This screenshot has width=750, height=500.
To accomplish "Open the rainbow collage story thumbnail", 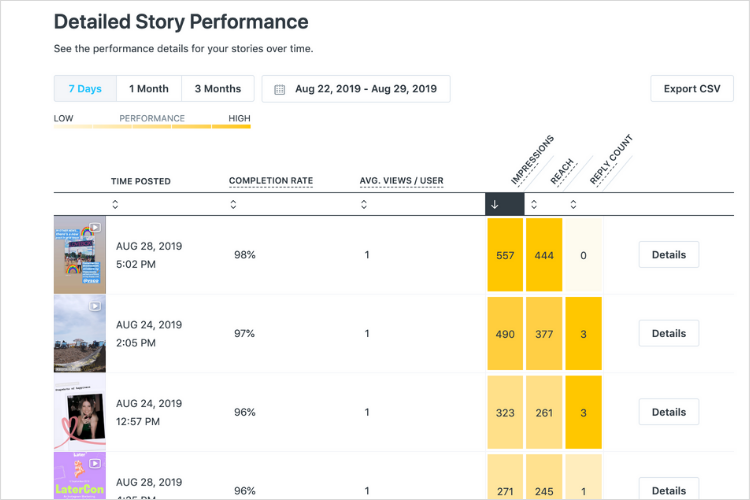I will [x=80, y=255].
